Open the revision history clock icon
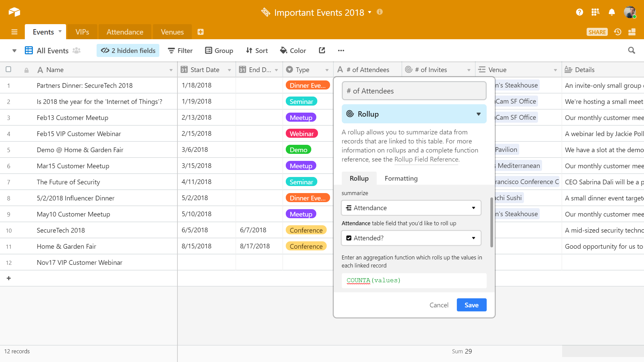The image size is (644, 362). [618, 32]
